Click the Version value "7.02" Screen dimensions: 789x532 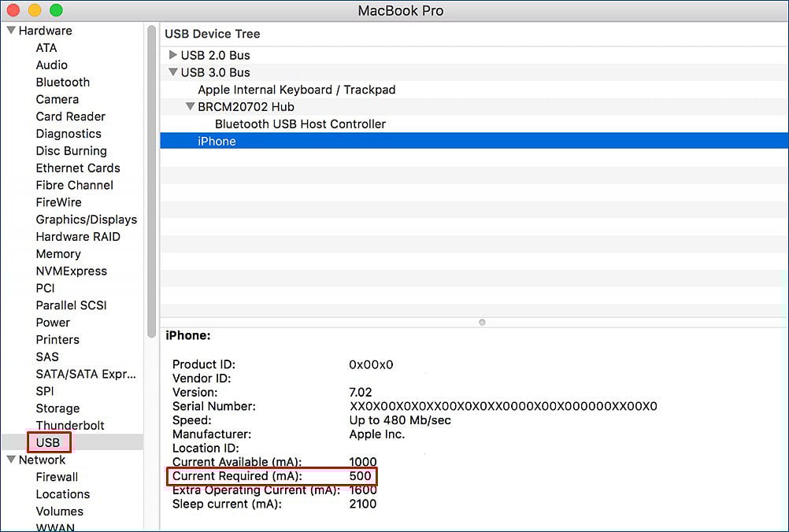[361, 392]
